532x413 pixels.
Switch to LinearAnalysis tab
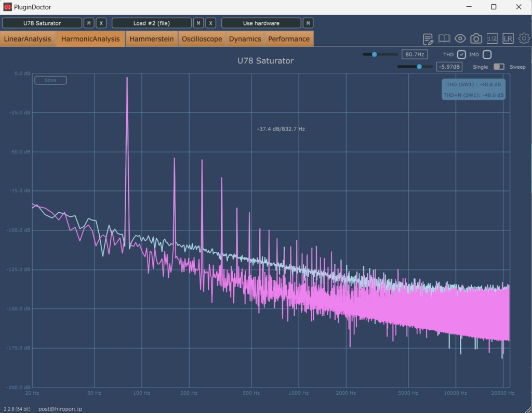pyautogui.click(x=28, y=39)
